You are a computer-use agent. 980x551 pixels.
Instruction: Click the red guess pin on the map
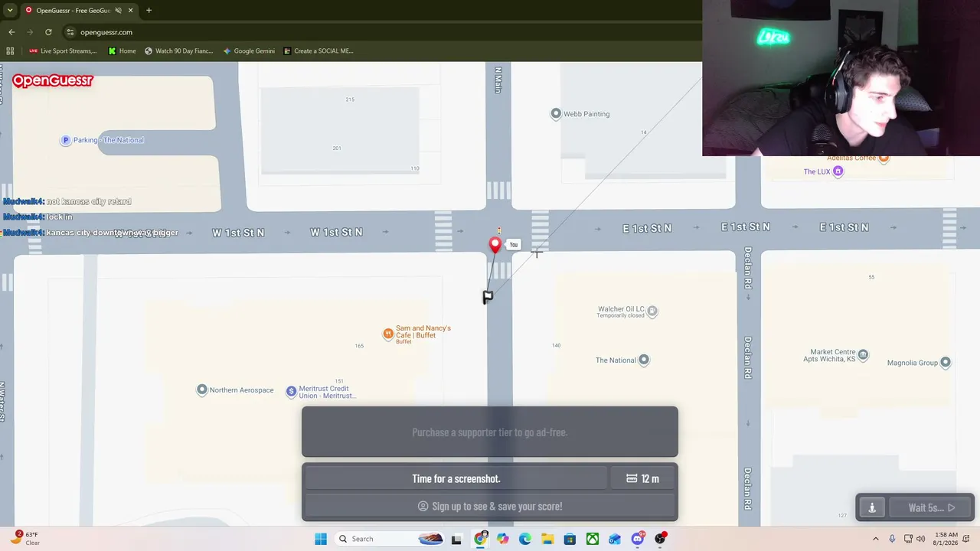[x=495, y=245]
